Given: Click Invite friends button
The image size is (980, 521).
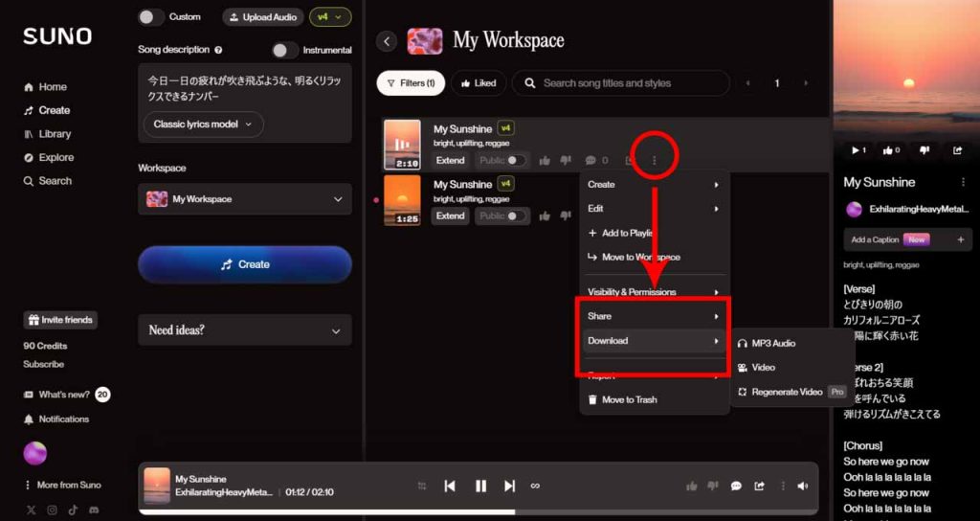Looking at the screenshot, I should coord(60,320).
